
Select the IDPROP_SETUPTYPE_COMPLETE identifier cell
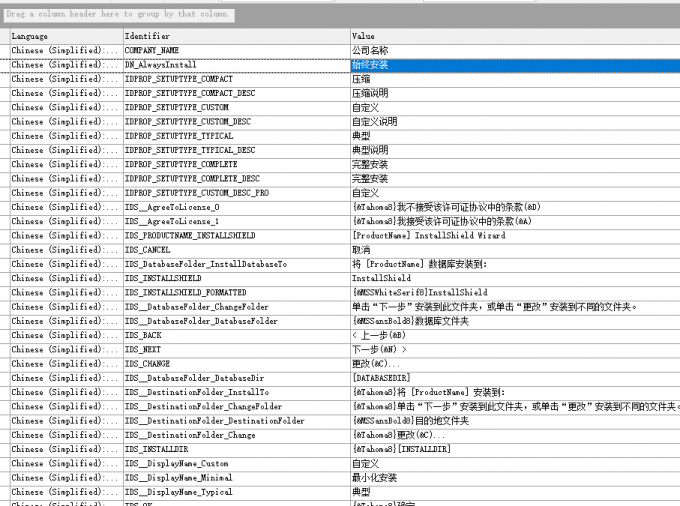click(x=236, y=165)
